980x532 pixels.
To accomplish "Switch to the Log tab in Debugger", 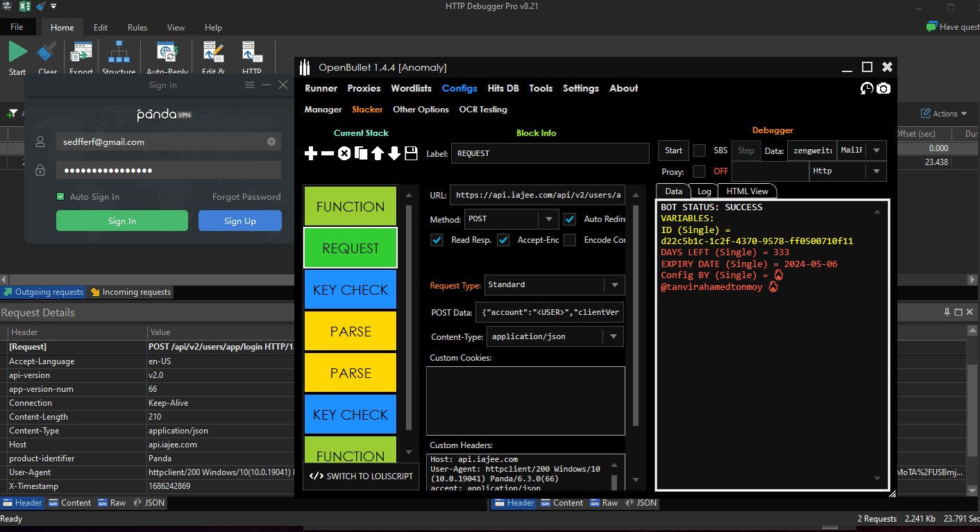I will coord(704,191).
